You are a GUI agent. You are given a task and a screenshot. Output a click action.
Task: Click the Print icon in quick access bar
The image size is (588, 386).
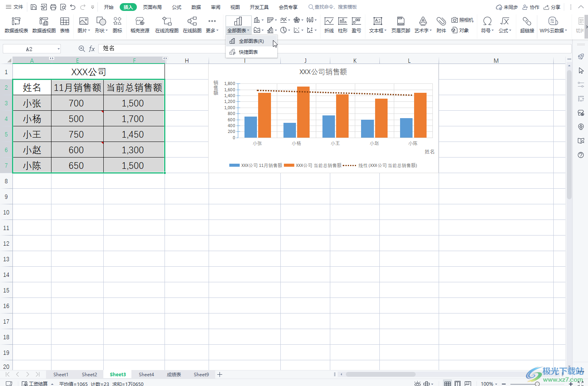53,7
